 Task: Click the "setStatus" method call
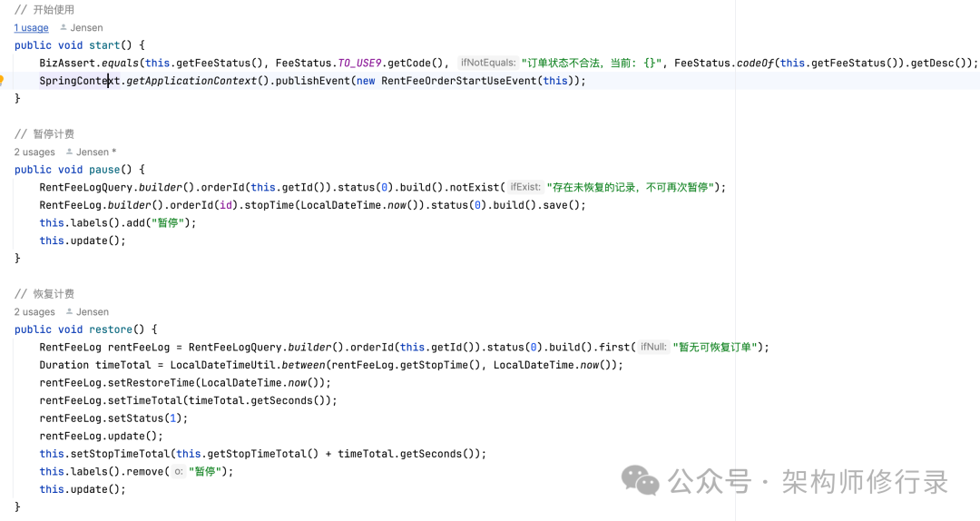click(x=135, y=418)
